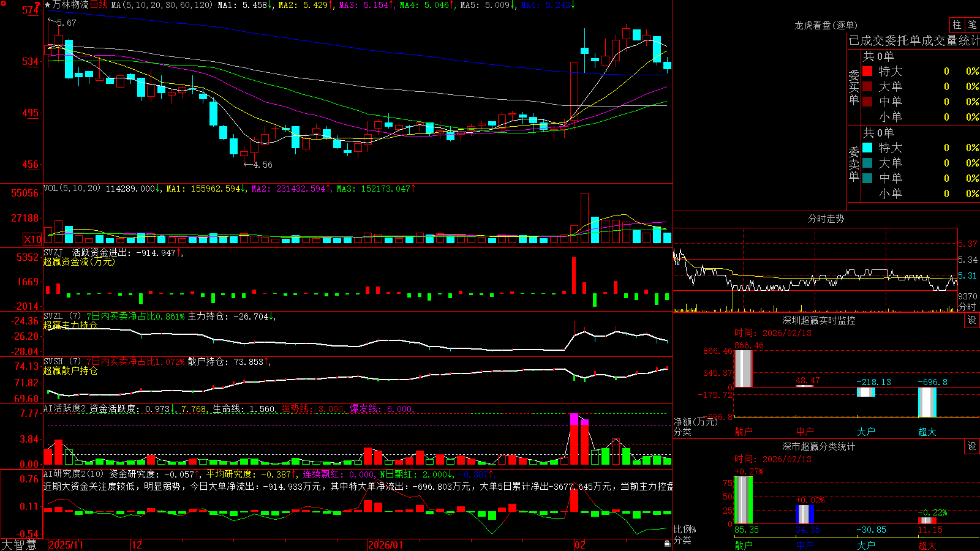The height and width of the screenshot is (551, 980).
Task: Click the 5.67 high price annotation
Action: [x=67, y=23]
